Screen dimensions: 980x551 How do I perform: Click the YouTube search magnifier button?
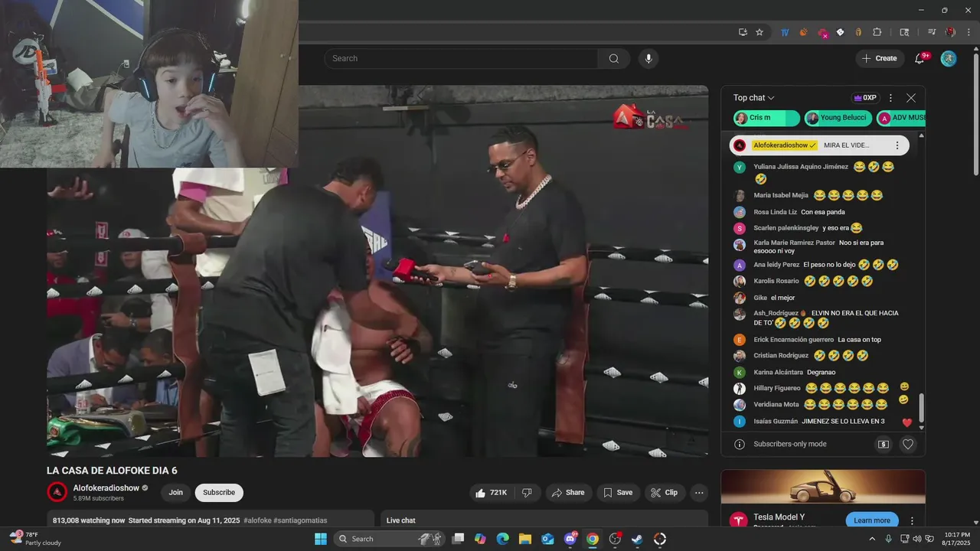[614, 59]
